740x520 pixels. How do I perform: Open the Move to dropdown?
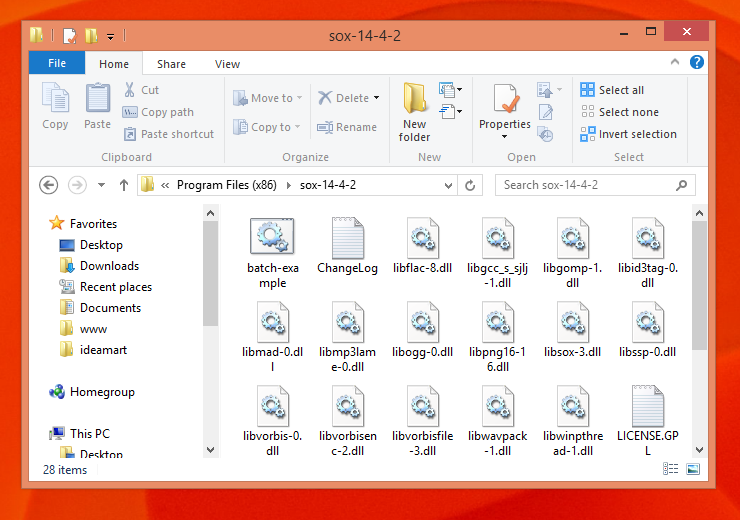(x=268, y=98)
